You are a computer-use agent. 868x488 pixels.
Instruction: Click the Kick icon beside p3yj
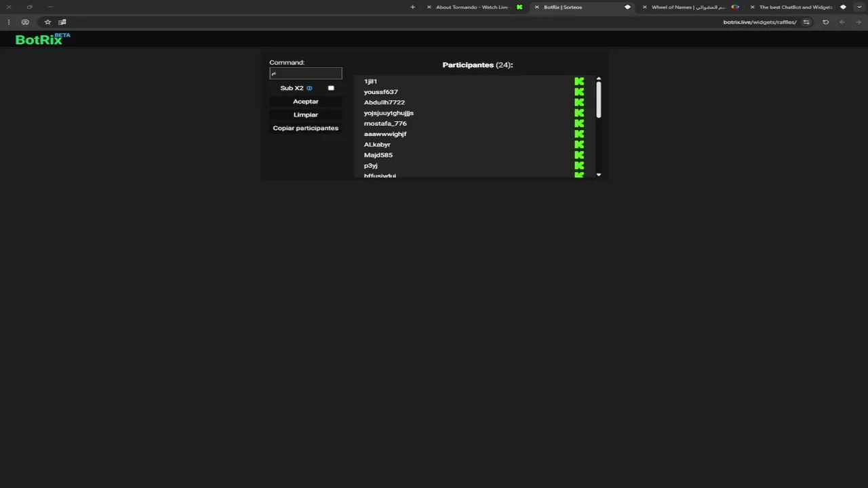click(579, 165)
